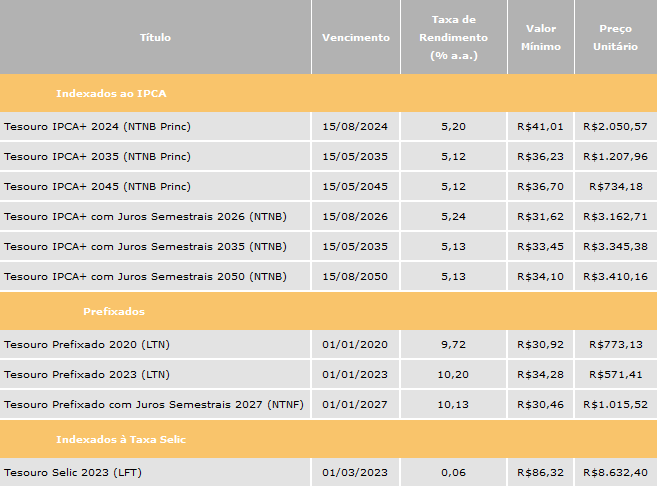The width and height of the screenshot is (657, 486).
Task: Click the Prefixados section heading
Action: [114, 311]
